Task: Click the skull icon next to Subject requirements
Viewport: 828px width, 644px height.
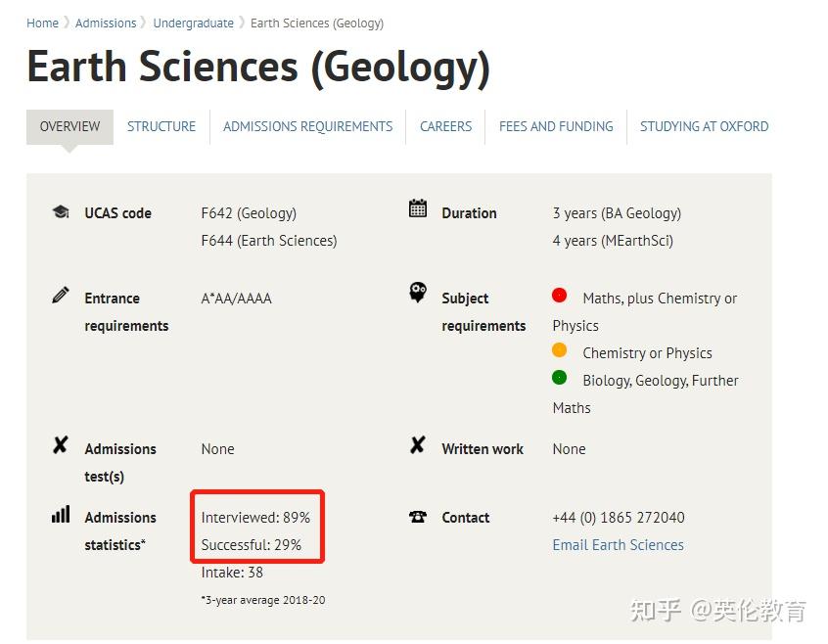Action: coord(418,293)
